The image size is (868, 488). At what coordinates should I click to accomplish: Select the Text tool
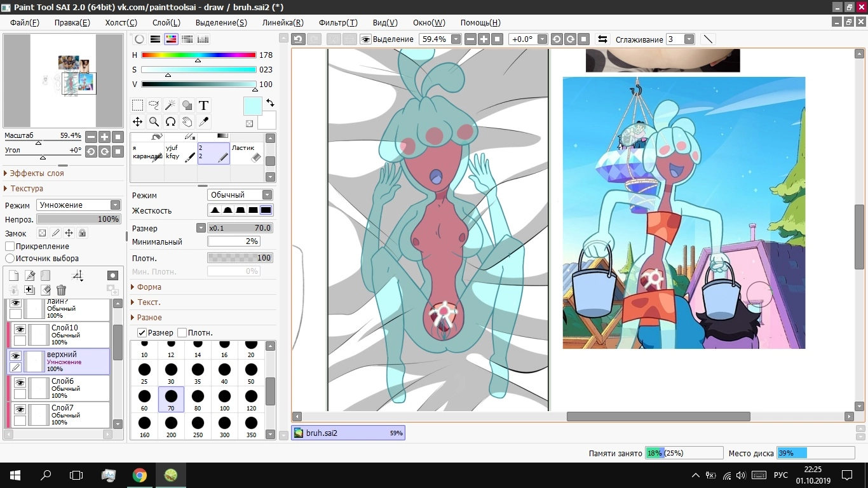click(203, 105)
